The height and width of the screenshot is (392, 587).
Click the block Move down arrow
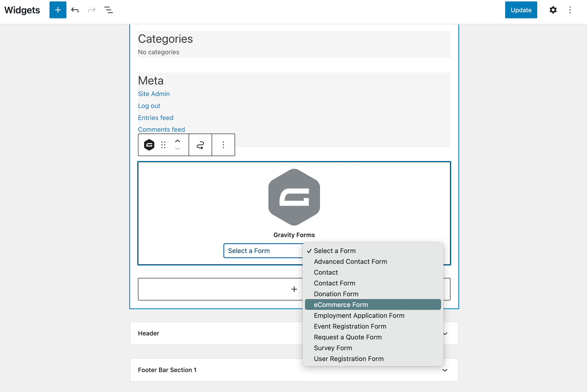pyautogui.click(x=177, y=149)
